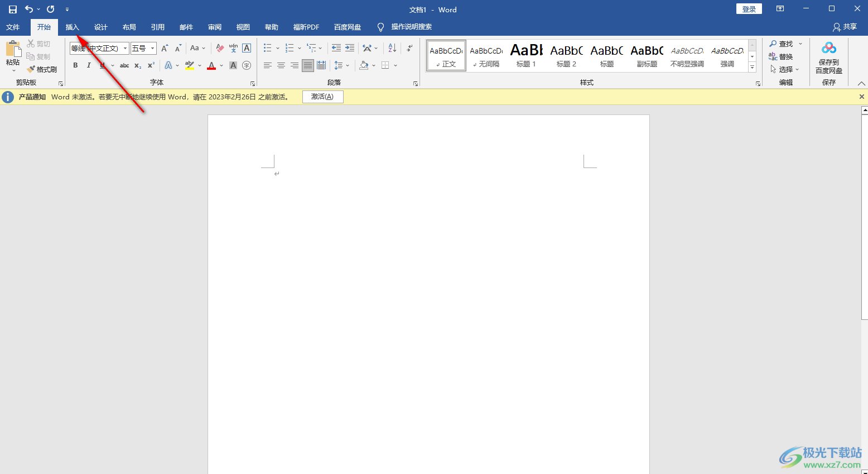Image resolution: width=868 pixels, height=474 pixels.
Task: Apply the character border icon
Action: [247, 48]
